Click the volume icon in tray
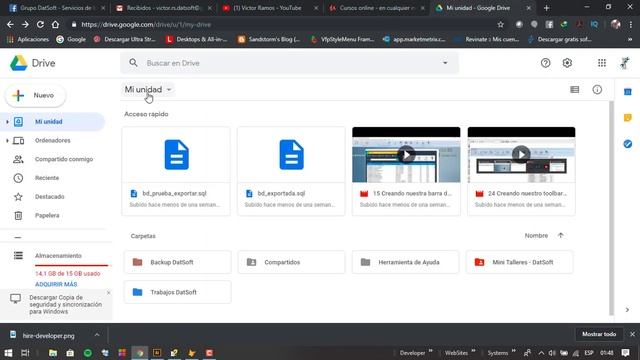This screenshot has height=360, width=640. pos(552,353)
